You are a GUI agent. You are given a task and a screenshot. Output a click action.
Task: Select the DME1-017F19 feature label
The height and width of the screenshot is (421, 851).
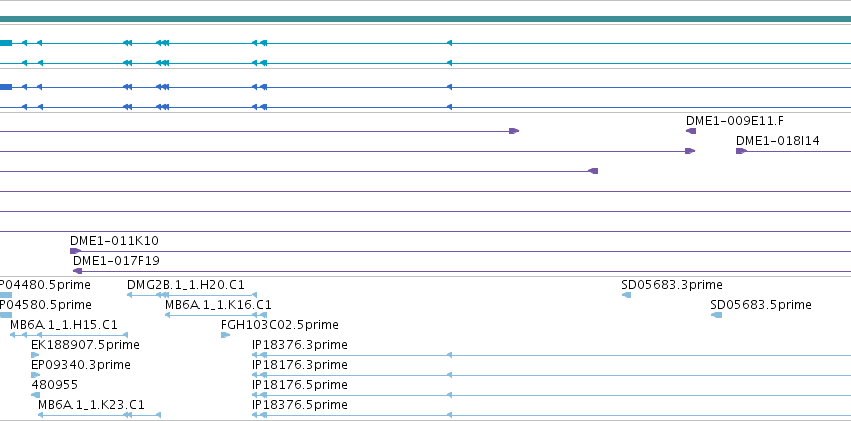tap(117, 261)
